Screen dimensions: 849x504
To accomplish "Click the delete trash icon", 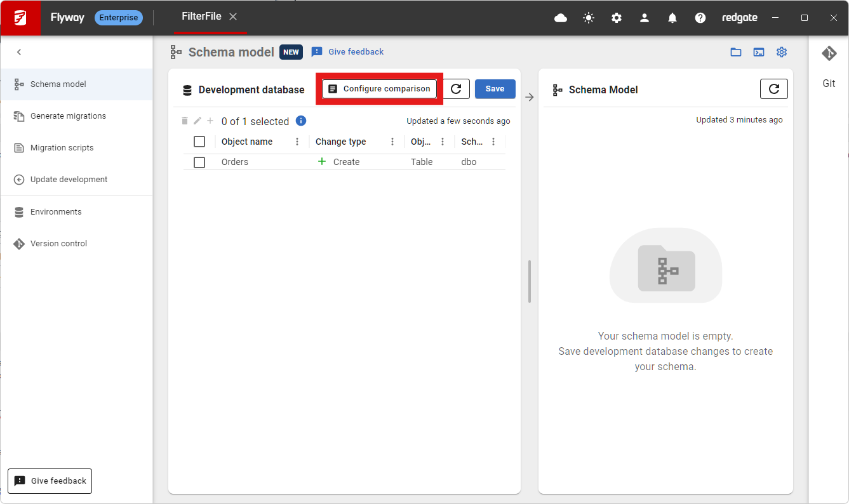I will tap(185, 121).
